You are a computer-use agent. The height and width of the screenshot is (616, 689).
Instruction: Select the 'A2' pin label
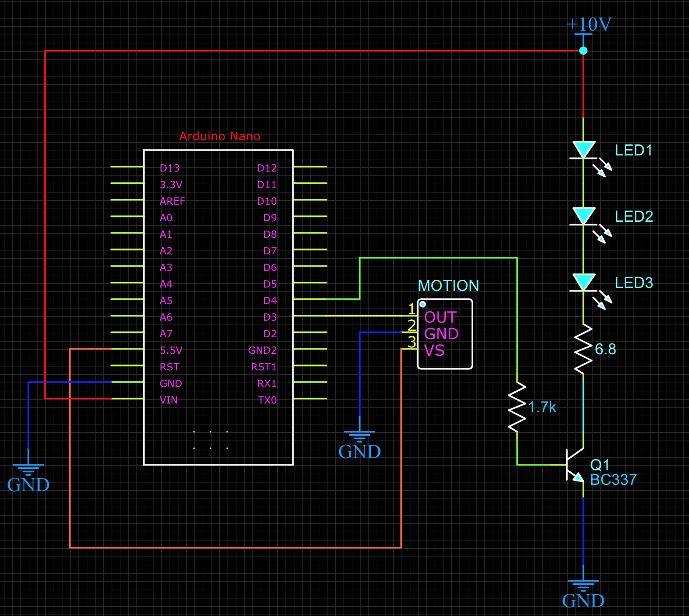tap(166, 251)
